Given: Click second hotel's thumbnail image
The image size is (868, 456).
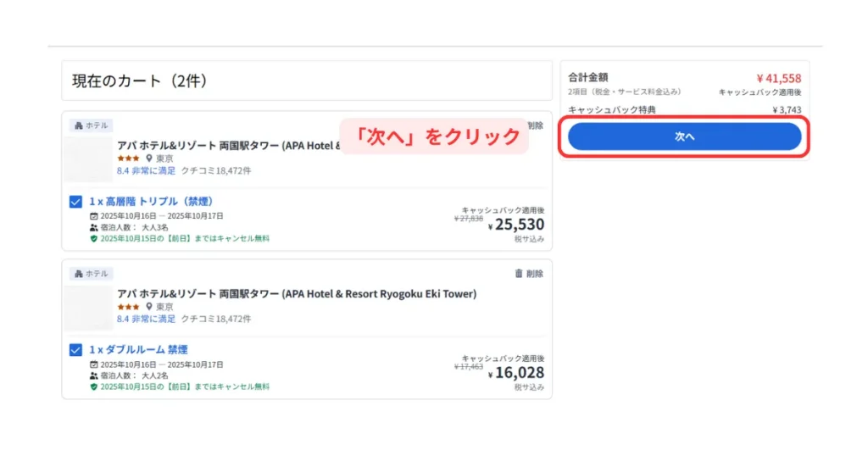Looking at the screenshot, I should click(x=88, y=308).
